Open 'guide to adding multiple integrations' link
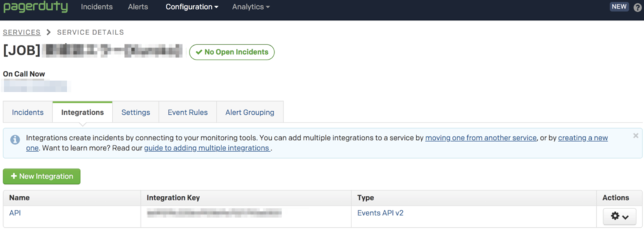644x231 pixels. coord(207,148)
